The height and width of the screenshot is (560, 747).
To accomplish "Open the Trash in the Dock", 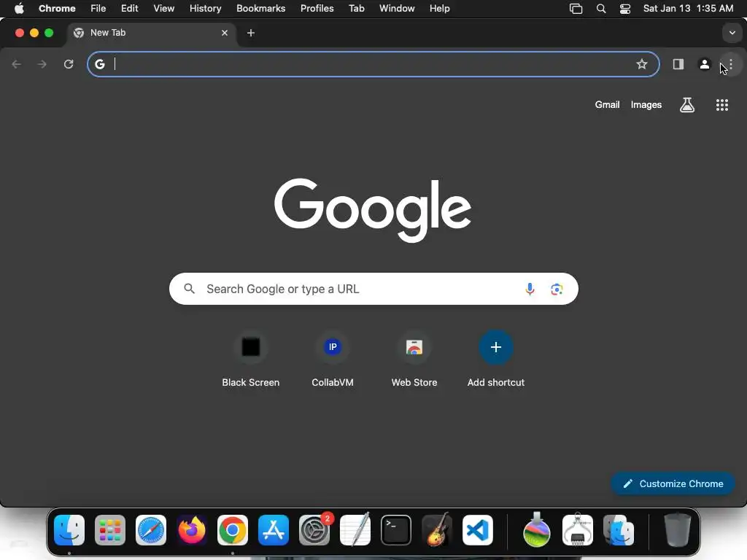I will 678,530.
